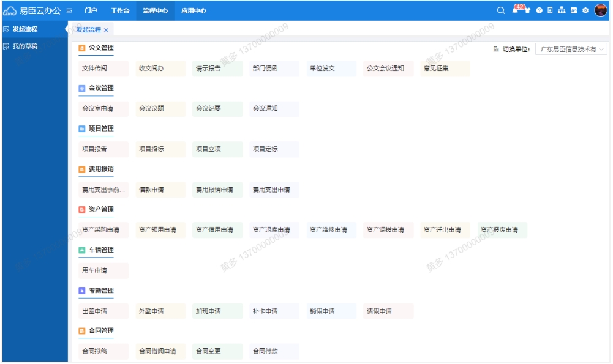
Task: Switch to 门户 menu
Action: [x=91, y=10]
